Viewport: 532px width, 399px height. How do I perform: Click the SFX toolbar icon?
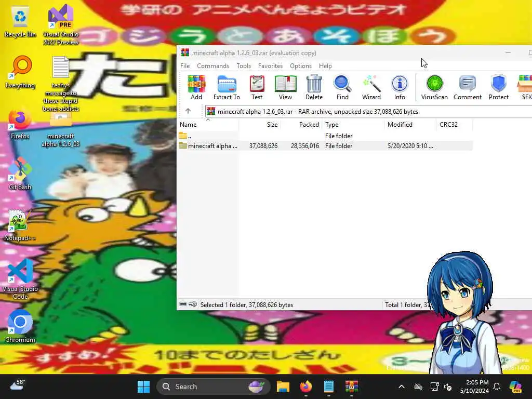pyautogui.click(x=525, y=87)
